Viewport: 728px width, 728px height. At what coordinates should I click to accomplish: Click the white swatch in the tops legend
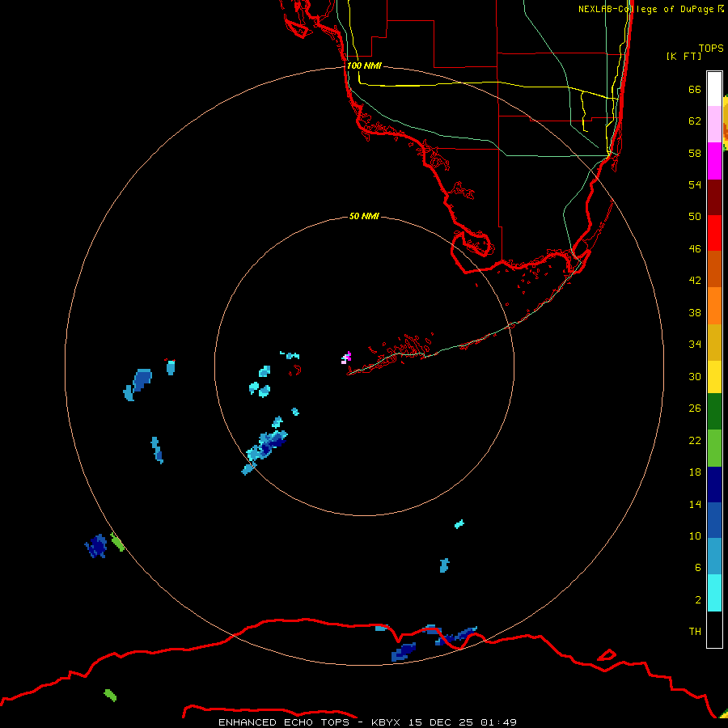714,89
